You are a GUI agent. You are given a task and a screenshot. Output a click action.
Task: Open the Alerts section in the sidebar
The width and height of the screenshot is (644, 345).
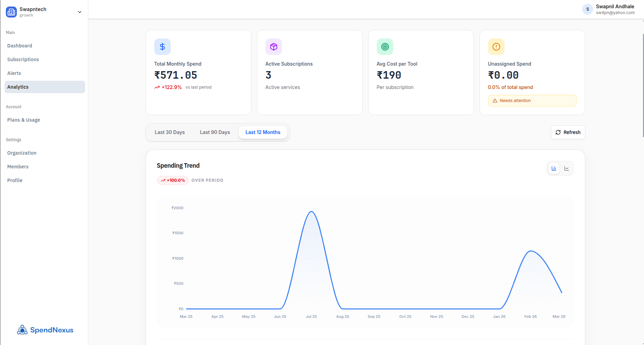(14, 73)
